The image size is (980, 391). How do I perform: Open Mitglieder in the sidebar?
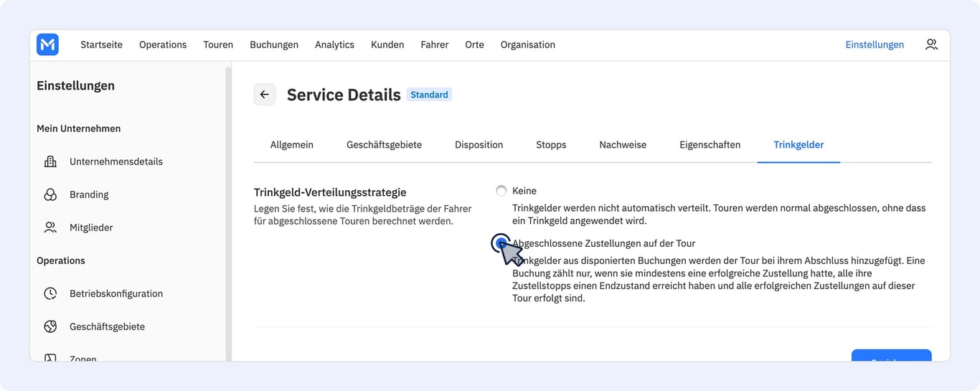click(x=91, y=227)
